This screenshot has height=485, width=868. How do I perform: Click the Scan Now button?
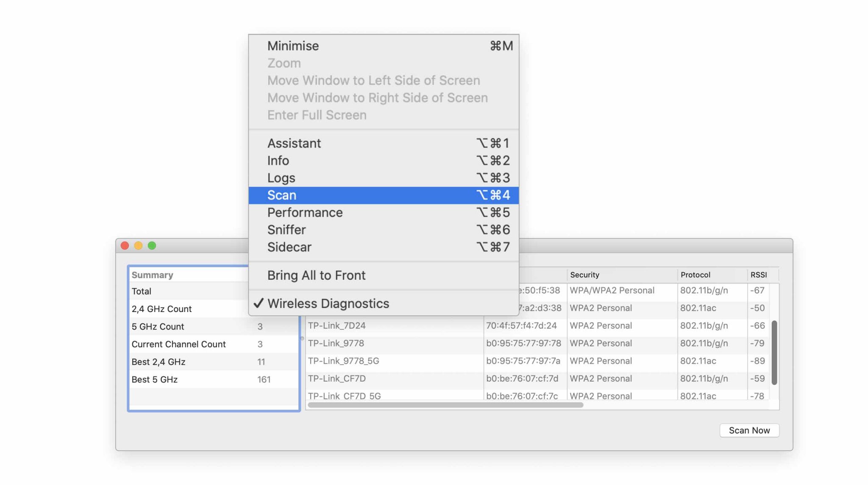coord(749,430)
